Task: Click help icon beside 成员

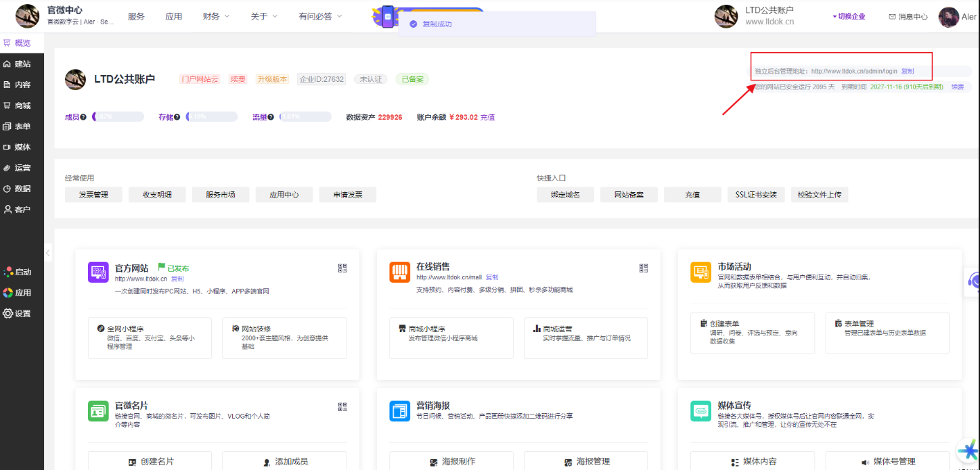Action: coord(83,118)
